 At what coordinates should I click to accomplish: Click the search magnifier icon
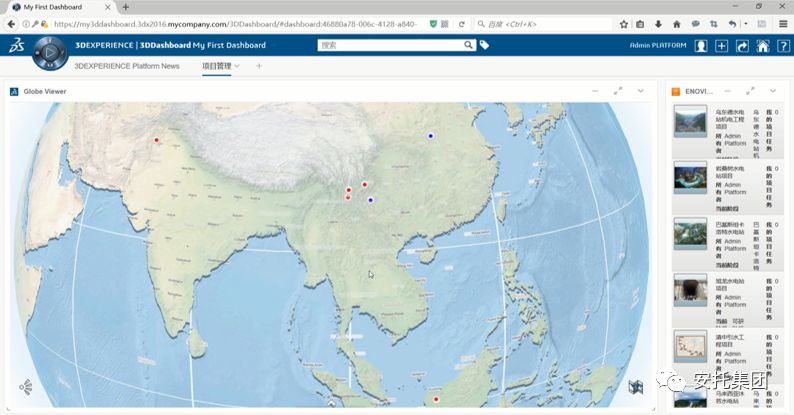[x=468, y=45]
